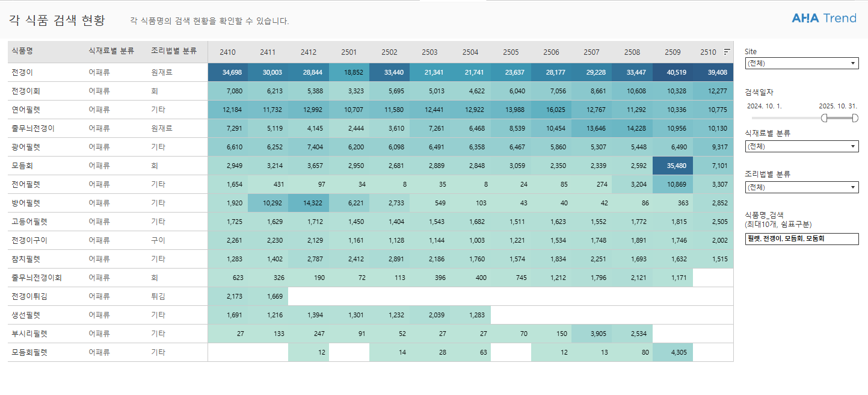
Task: Click the 40,519 cell in the 전갱이 row
Action: 673,72
